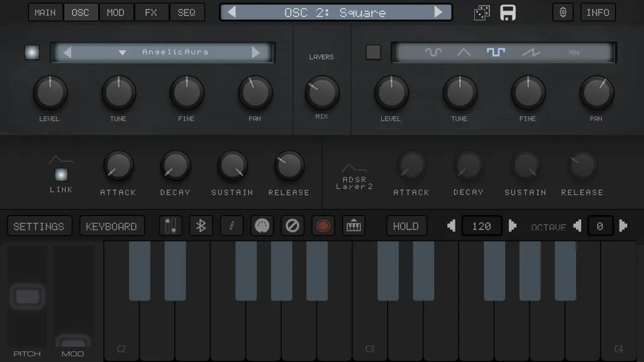Viewport: 644px width, 362px height.
Task: Increase tempo above 120
Action: click(x=512, y=226)
